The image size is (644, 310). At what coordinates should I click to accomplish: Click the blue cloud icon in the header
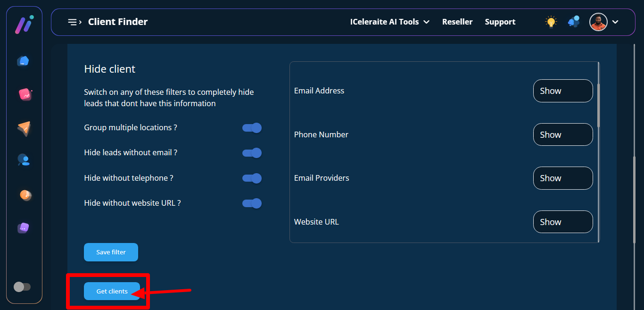tap(574, 22)
